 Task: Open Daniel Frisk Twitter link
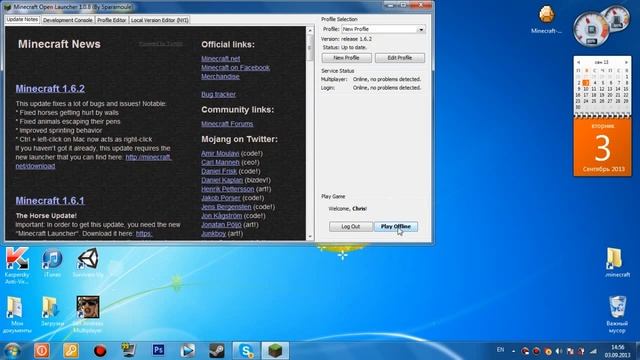click(219, 171)
